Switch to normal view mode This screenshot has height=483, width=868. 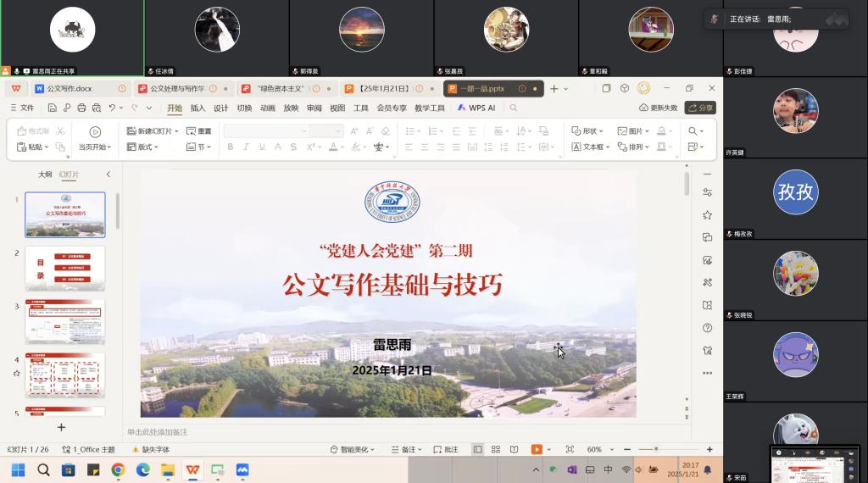tap(478, 449)
